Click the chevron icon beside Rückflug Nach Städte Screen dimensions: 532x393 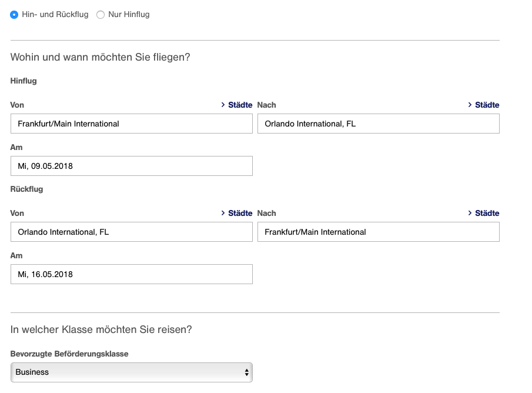coord(470,213)
